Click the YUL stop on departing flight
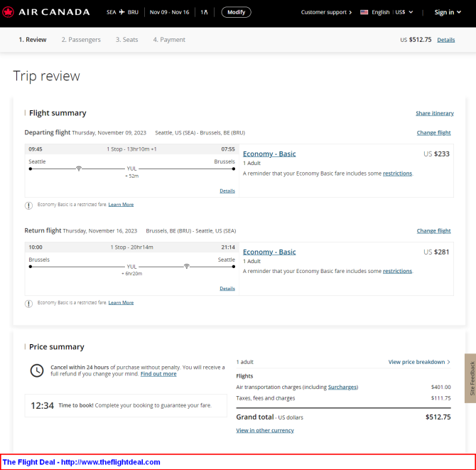Viewport: 476px width, 470px height. click(131, 169)
